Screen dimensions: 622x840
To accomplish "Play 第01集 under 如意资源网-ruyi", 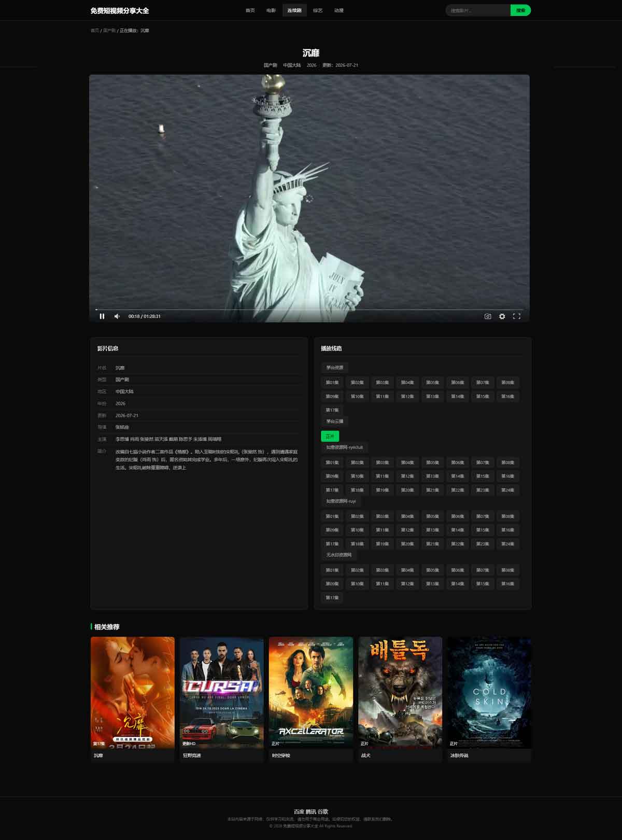I will coord(332,516).
